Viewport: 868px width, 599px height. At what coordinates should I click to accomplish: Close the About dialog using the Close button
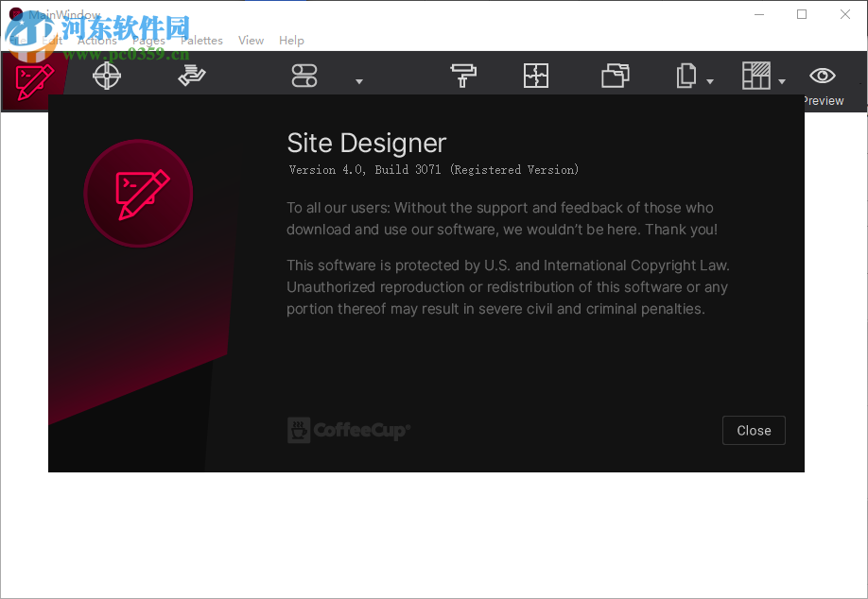pyautogui.click(x=754, y=430)
